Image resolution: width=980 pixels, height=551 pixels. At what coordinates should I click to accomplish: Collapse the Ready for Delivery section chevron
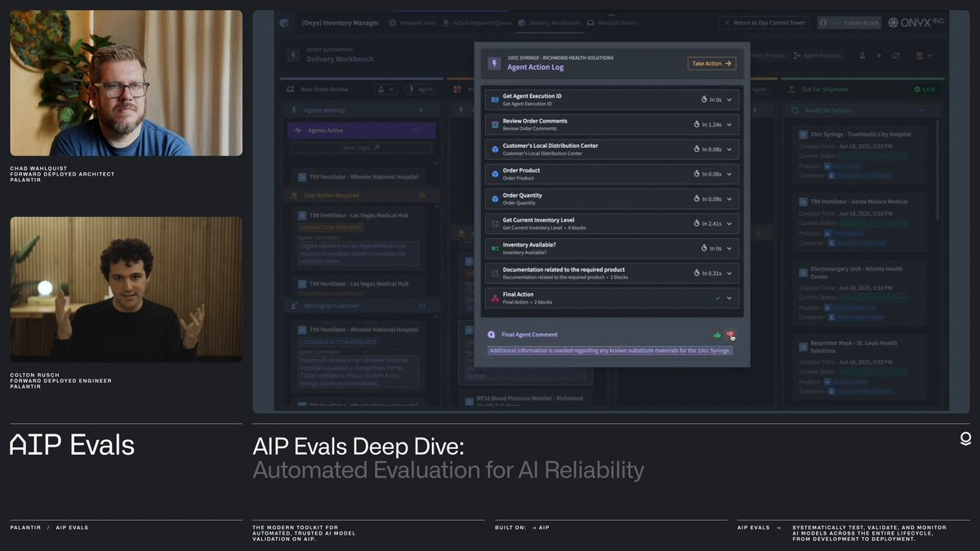point(922,110)
